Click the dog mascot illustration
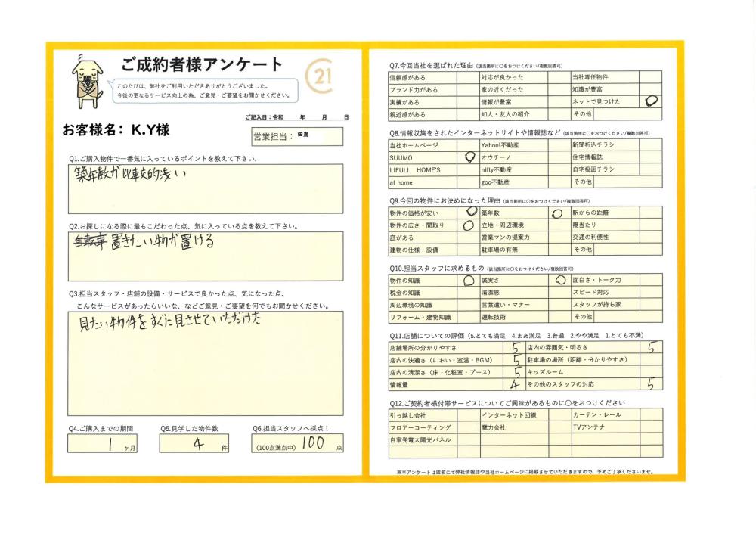Viewport: 756px width, 534px height. [x=88, y=82]
